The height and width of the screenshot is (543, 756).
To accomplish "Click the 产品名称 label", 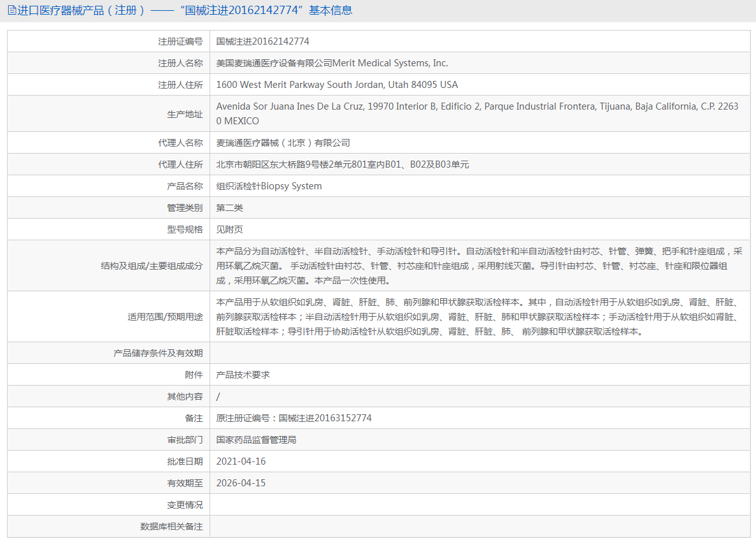I will tap(185, 186).
